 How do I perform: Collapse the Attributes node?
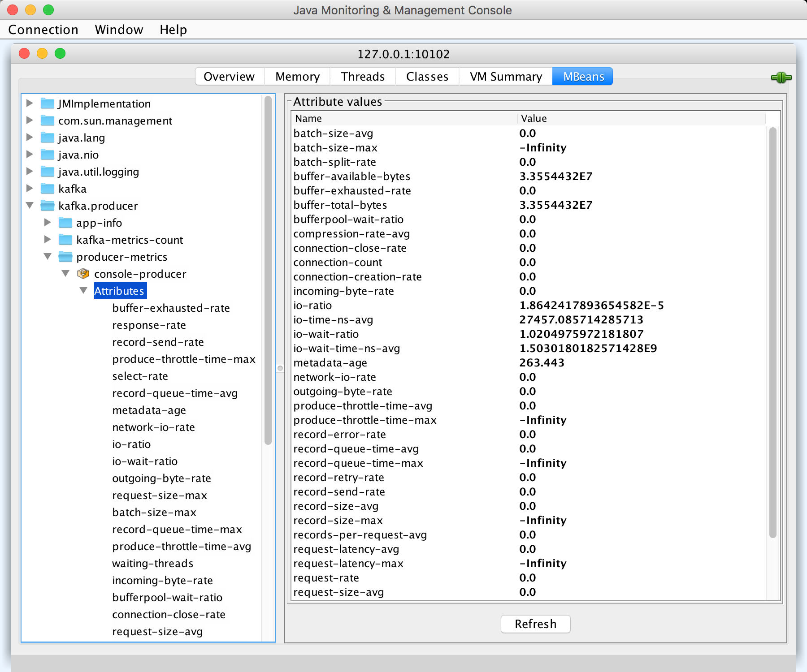click(83, 290)
